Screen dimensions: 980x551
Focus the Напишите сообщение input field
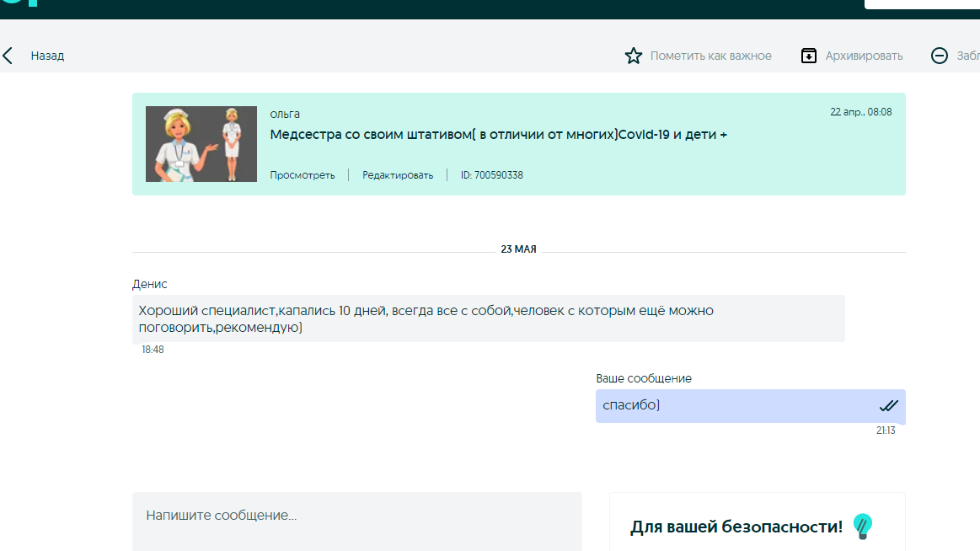pos(357,522)
